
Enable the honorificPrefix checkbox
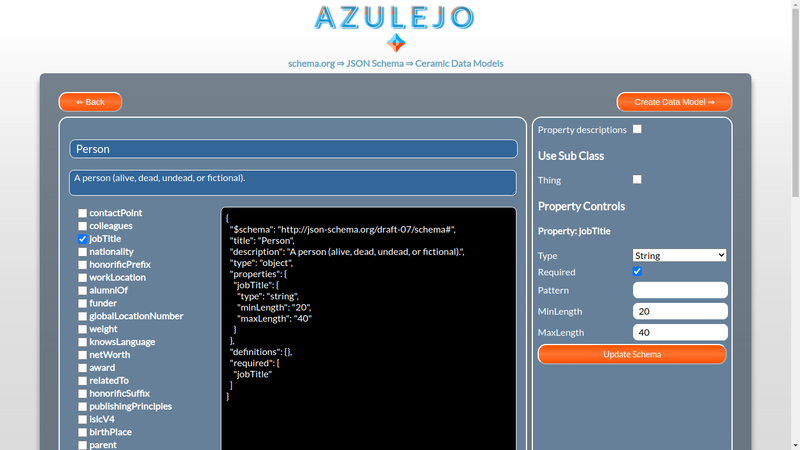pyautogui.click(x=82, y=264)
